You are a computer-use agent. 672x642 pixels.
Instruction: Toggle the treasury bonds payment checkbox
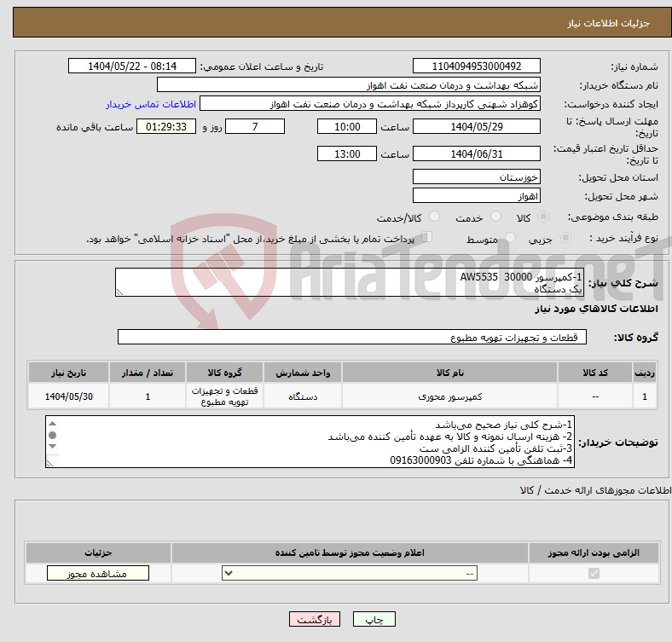(x=427, y=238)
